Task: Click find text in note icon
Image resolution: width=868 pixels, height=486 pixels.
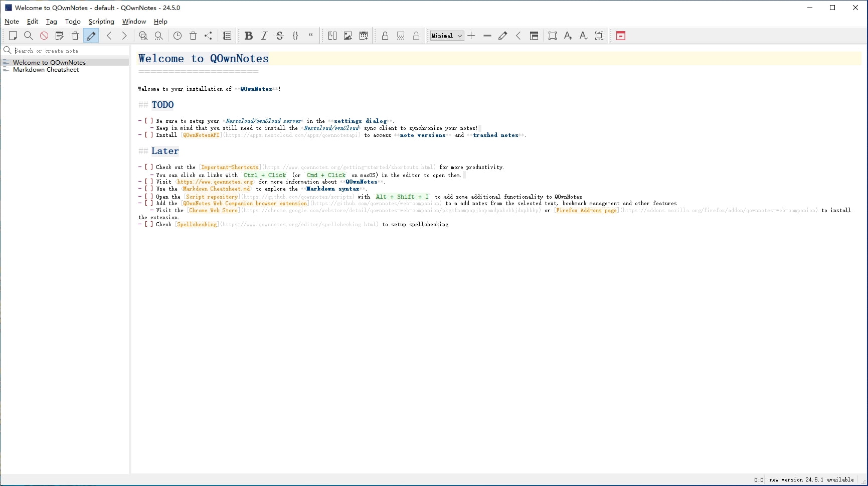Action: coord(143,36)
